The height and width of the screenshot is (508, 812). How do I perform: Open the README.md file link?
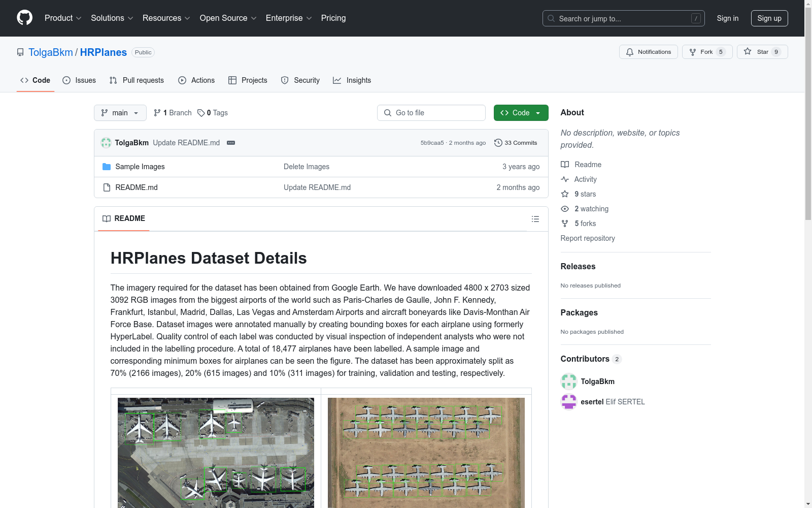click(137, 187)
